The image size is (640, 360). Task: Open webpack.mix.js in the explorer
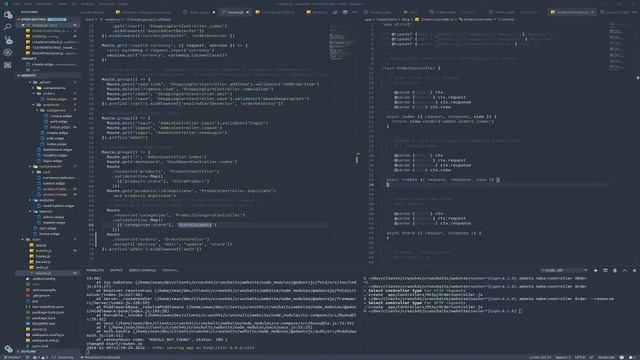click(x=45, y=340)
